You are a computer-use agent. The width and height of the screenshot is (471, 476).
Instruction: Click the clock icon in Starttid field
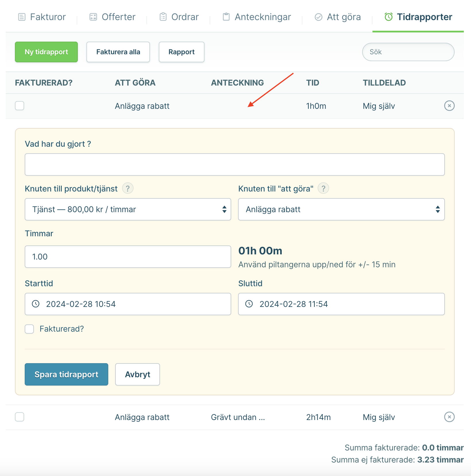(36, 304)
